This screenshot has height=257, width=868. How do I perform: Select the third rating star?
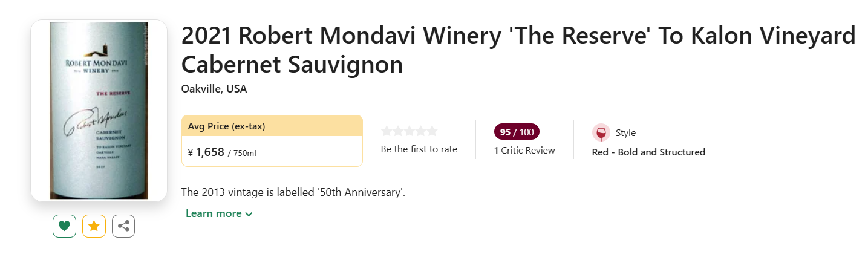coord(410,131)
